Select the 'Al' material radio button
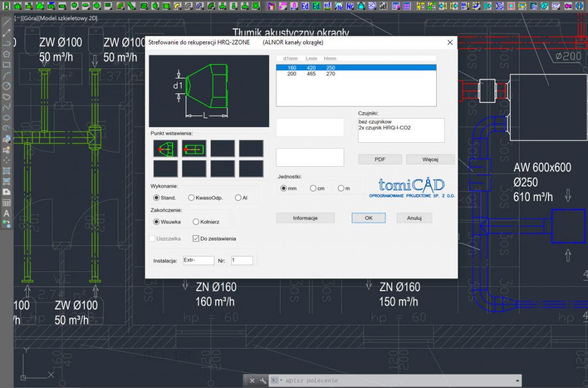The image size is (588, 388). pyautogui.click(x=238, y=198)
